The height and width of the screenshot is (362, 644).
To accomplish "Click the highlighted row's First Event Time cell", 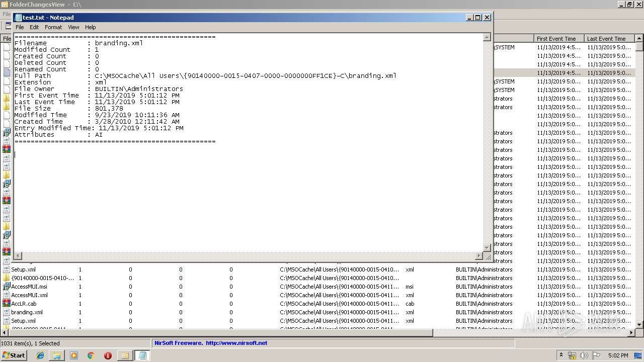I will click(558, 73).
